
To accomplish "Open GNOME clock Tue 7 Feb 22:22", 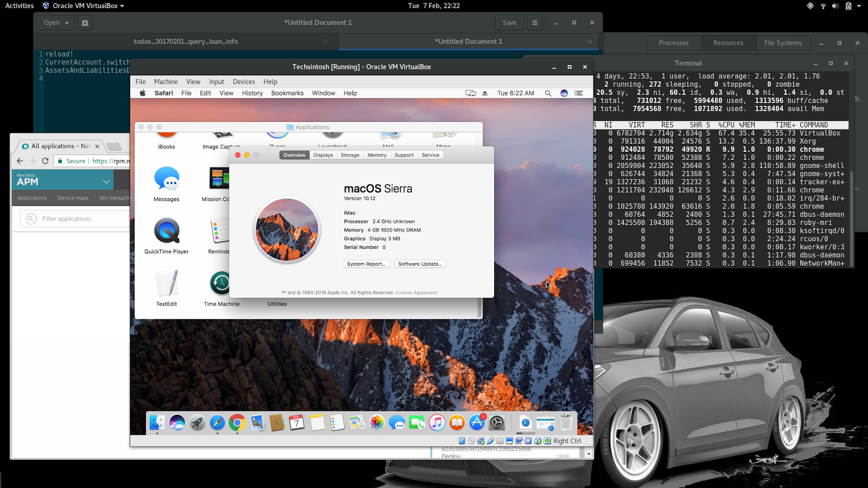I will point(434,6).
